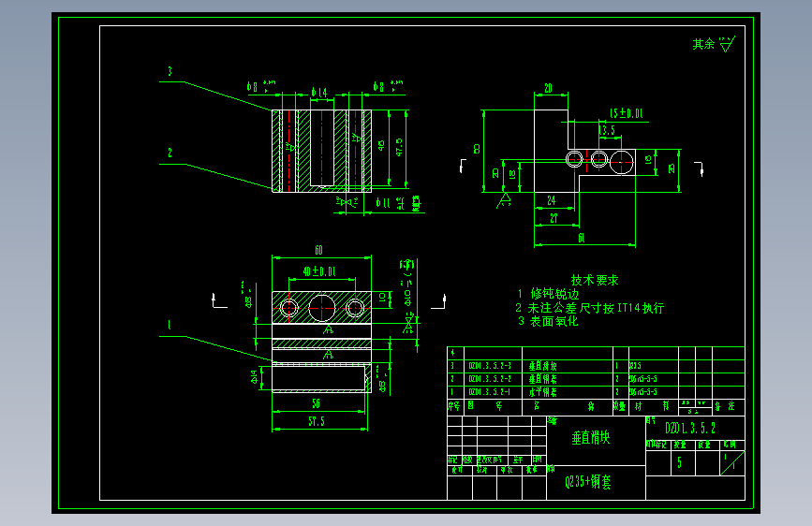Select the note '1 修钝锐边'
The width and height of the screenshot is (812, 526).
click(549, 294)
